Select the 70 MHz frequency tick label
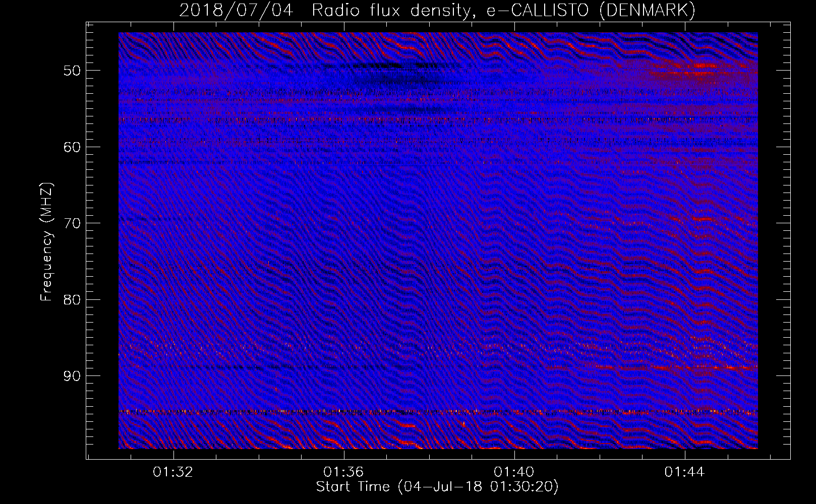Image resolution: width=816 pixels, height=504 pixels. click(x=72, y=223)
